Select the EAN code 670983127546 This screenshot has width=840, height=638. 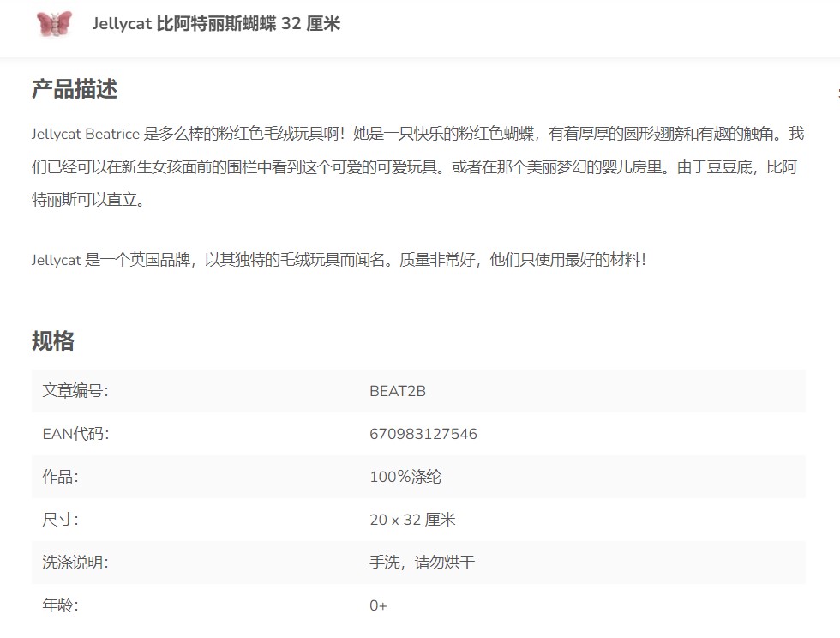pos(423,434)
